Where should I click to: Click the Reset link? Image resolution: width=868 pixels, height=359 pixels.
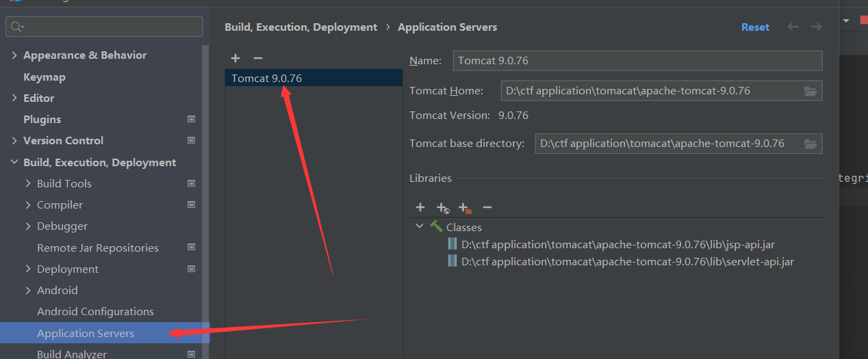coord(755,27)
